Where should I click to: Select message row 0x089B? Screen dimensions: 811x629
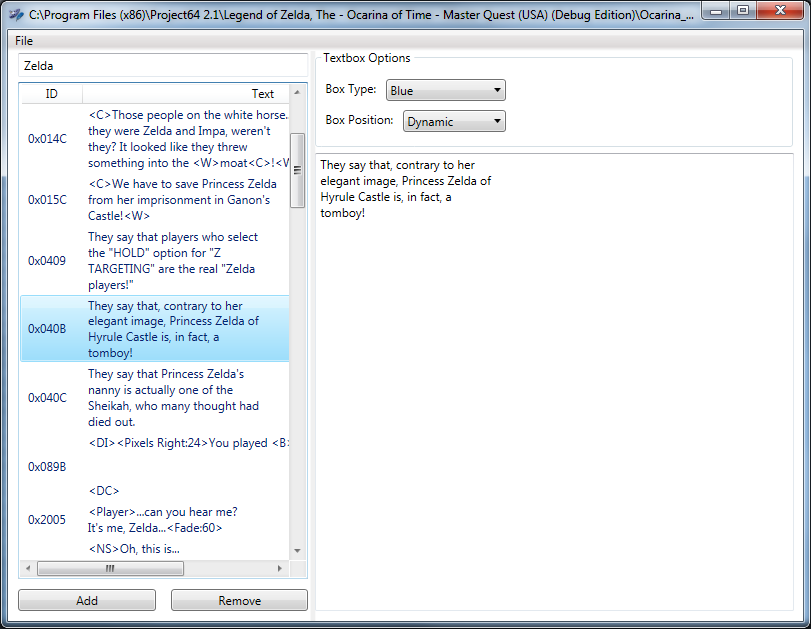(155, 467)
